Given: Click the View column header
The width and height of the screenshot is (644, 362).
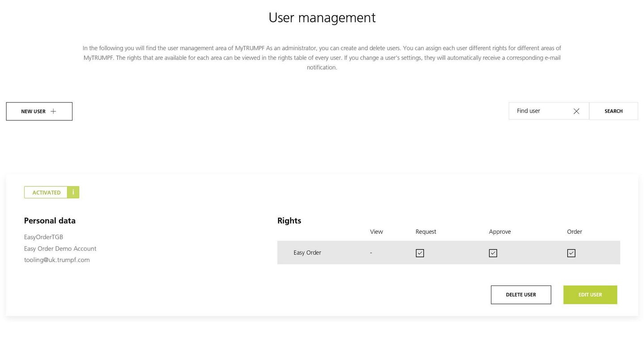Looking at the screenshot, I should [x=377, y=232].
